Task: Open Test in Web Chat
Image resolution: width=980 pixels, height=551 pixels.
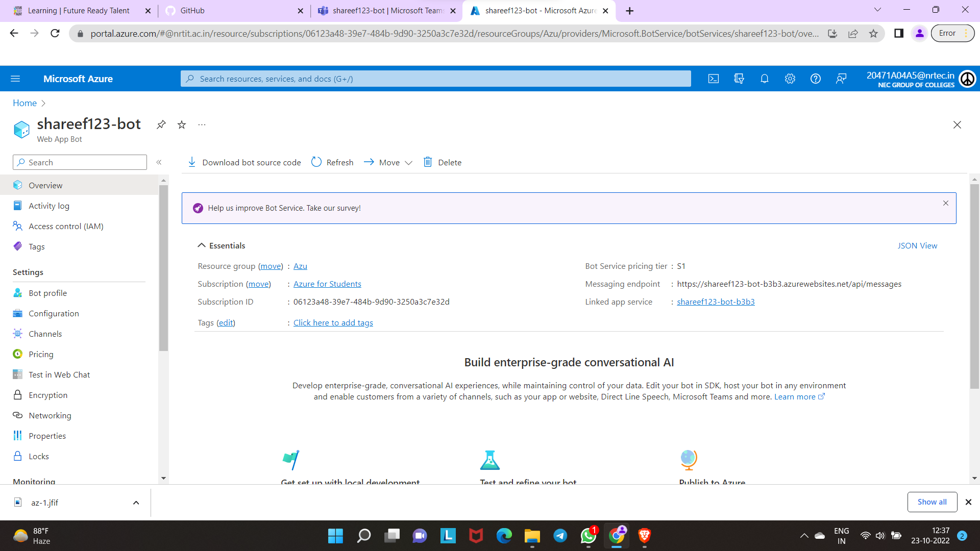Action: click(59, 374)
